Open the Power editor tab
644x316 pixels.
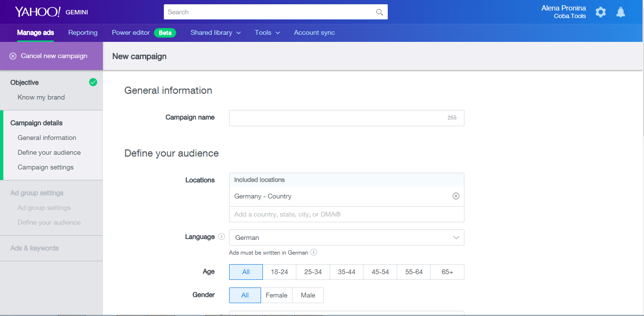click(x=131, y=33)
